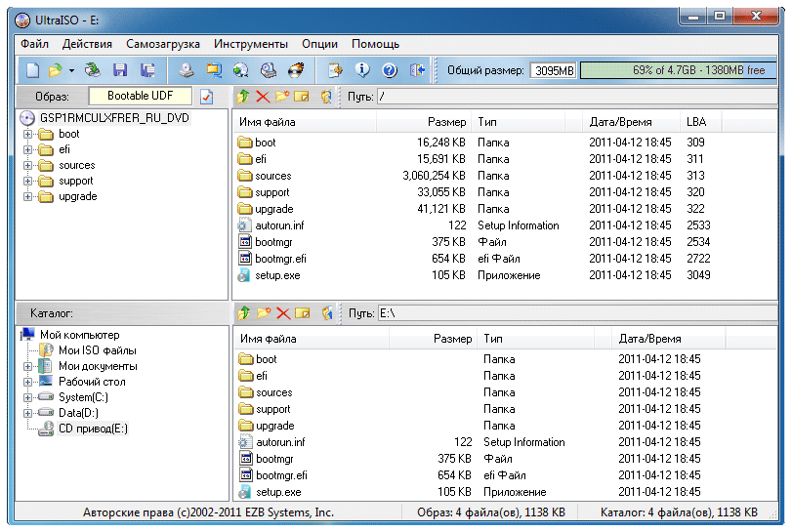This screenshot has height=532, width=792.
Task: Go up one folder in image pane
Action: point(242,97)
